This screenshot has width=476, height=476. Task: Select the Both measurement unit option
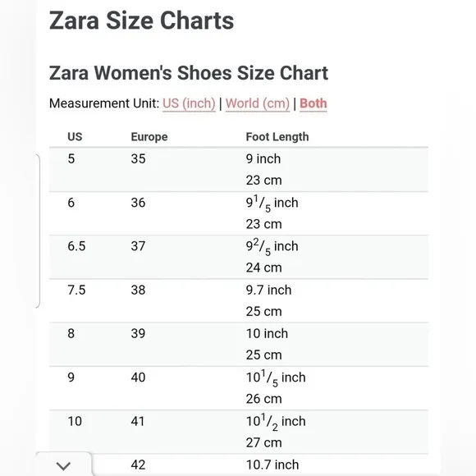click(313, 103)
